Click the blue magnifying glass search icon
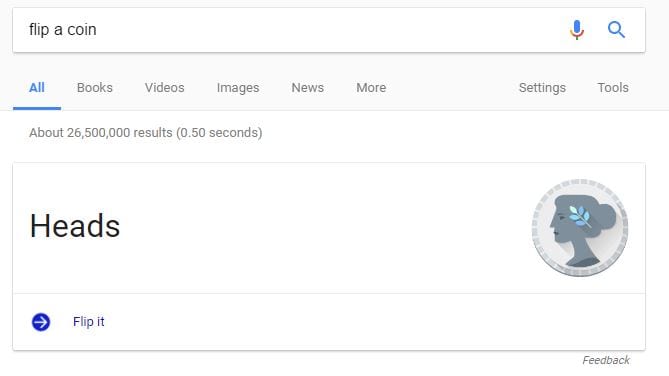The width and height of the screenshot is (669, 376). tap(616, 30)
